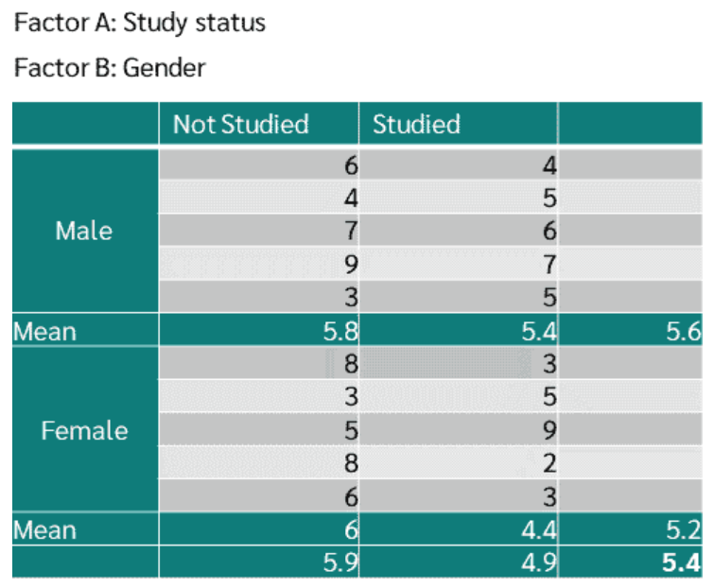
Task: Click the "Factor B: Gender" text
Action: pos(110,67)
